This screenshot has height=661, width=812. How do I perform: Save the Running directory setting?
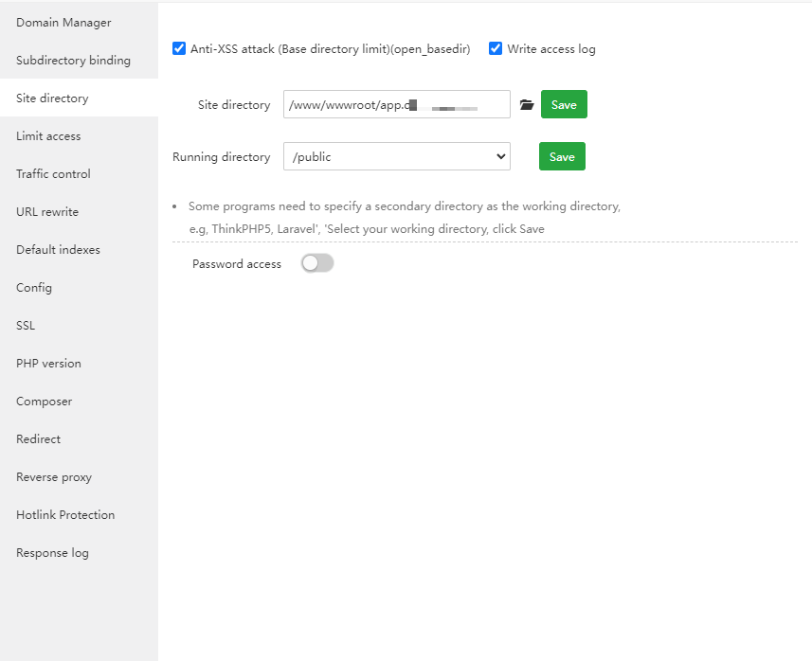(562, 156)
